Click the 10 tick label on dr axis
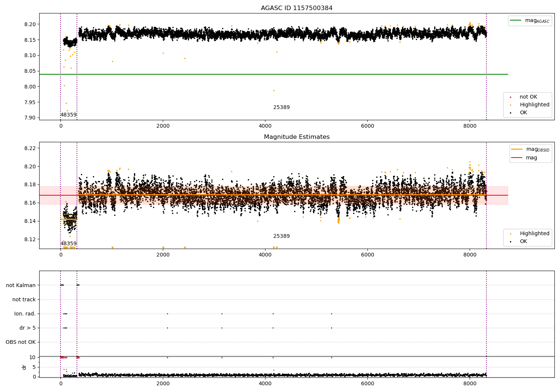The width and height of the screenshot is (560, 392). point(32,357)
